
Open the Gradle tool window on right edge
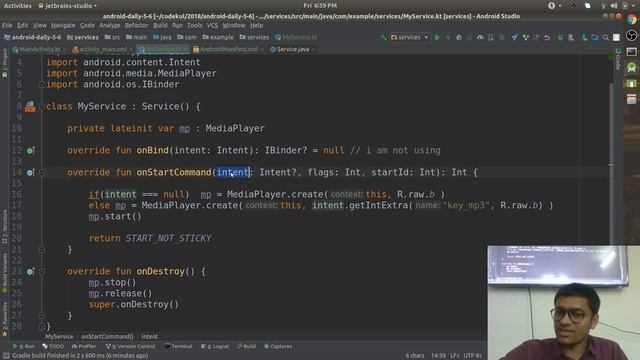point(618,59)
